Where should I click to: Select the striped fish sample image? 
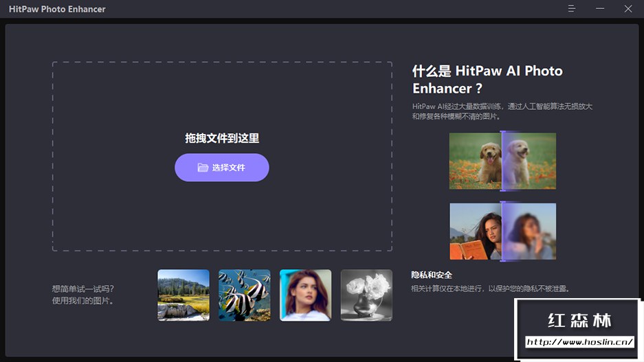pyautogui.click(x=245, y=295)
